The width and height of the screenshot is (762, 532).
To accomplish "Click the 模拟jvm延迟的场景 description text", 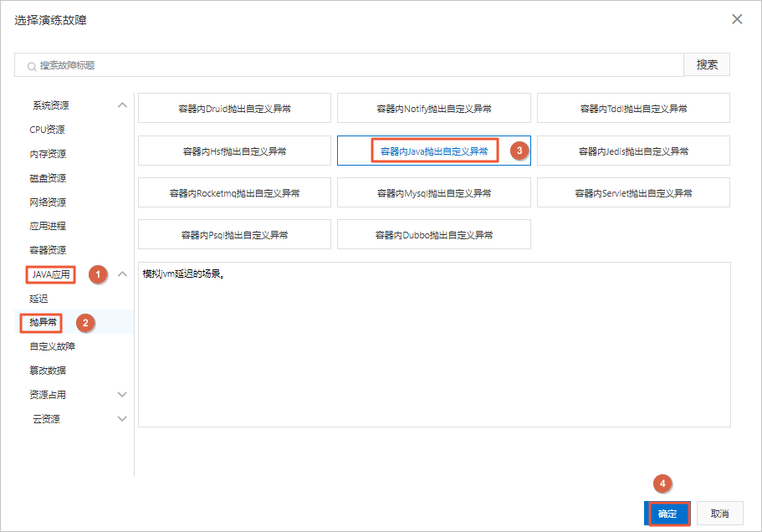I will click(x=184, y=274).
